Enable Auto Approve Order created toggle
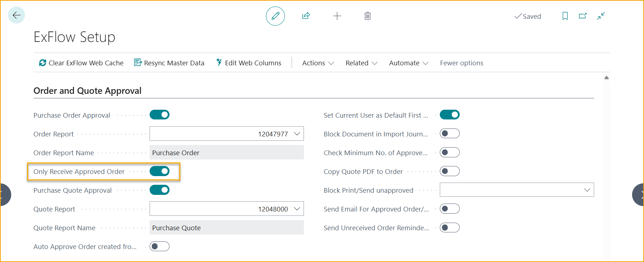This screenshot has width=644, height=262. click(159, 246)
